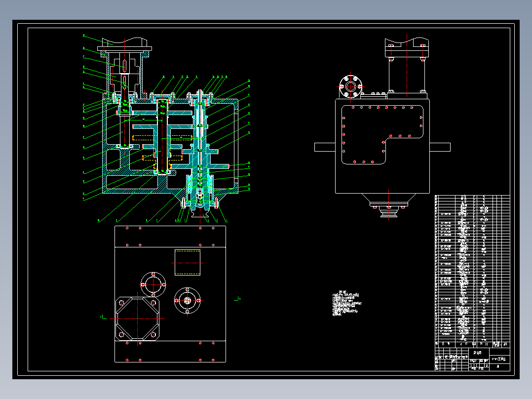The height and width of the screenshot is (399, 532).
Task: Pick the section cut marker right of plan view
Action: (237, 299)
